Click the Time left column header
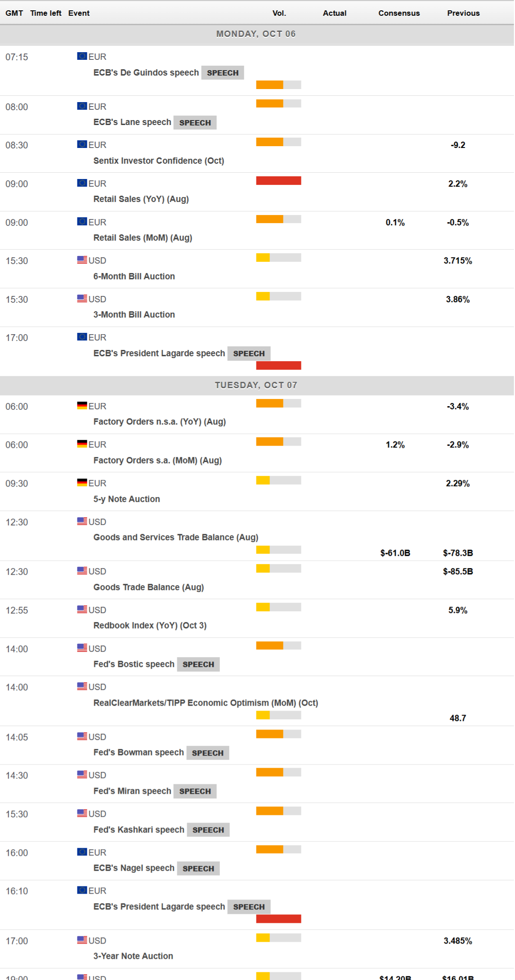The height and width of the screenshot is (980, 515). click(x=45, y=13)
